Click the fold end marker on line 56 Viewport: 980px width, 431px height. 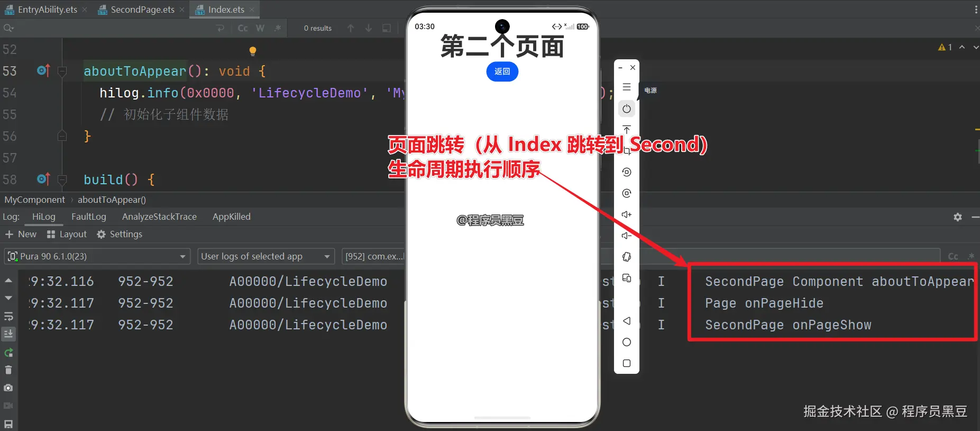click(x=62, y=136)
